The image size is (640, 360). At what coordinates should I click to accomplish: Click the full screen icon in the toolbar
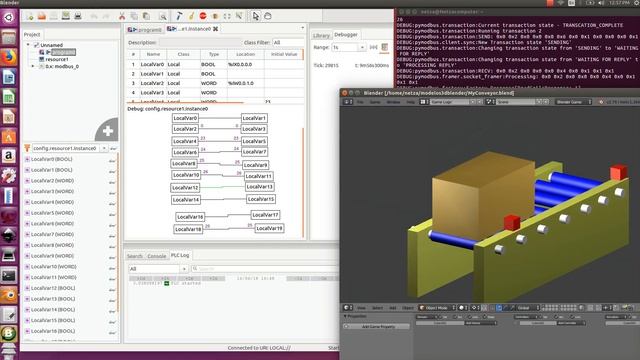pyautogui.click(x=227, y=16)
